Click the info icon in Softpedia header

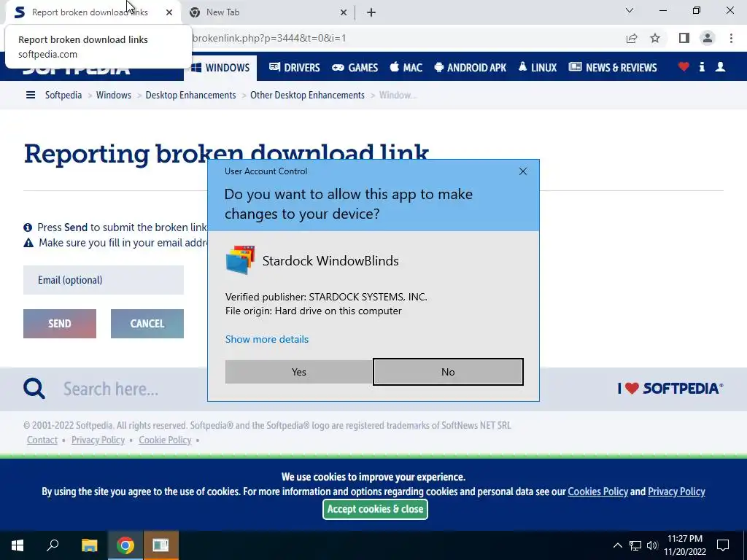702,66
